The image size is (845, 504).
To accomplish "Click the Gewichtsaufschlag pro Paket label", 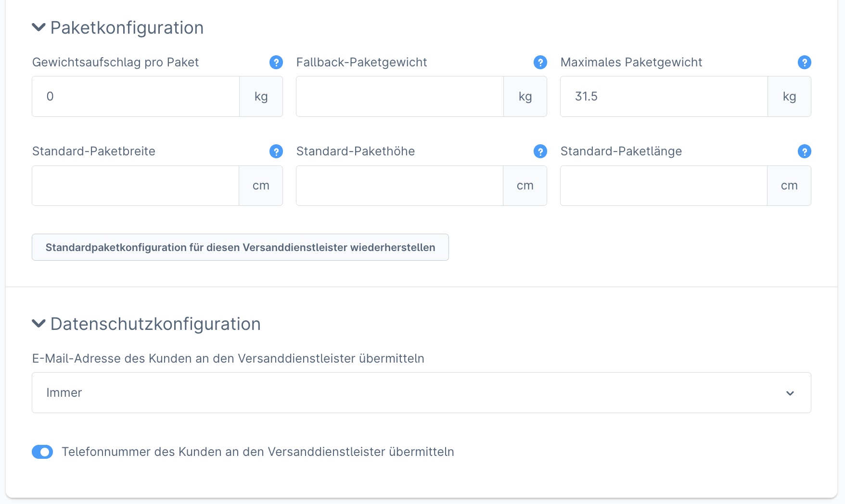I will pyautogui.click(x=115, y=63).
